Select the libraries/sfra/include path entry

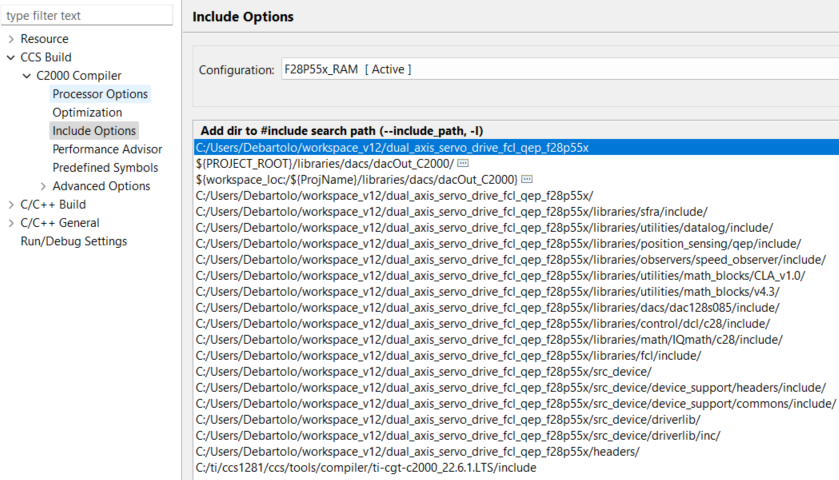[451, 211]
